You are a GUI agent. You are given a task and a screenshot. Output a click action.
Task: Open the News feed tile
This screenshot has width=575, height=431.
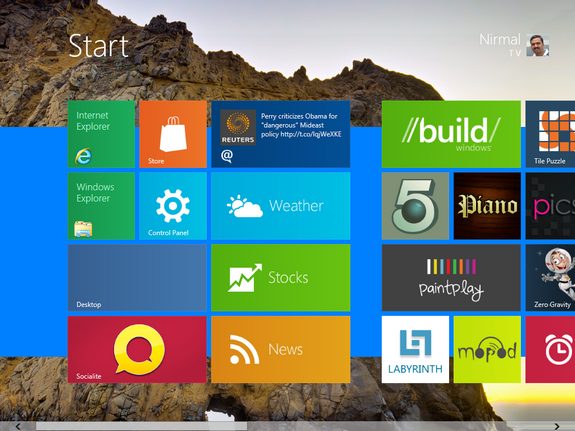coord(281,349)
